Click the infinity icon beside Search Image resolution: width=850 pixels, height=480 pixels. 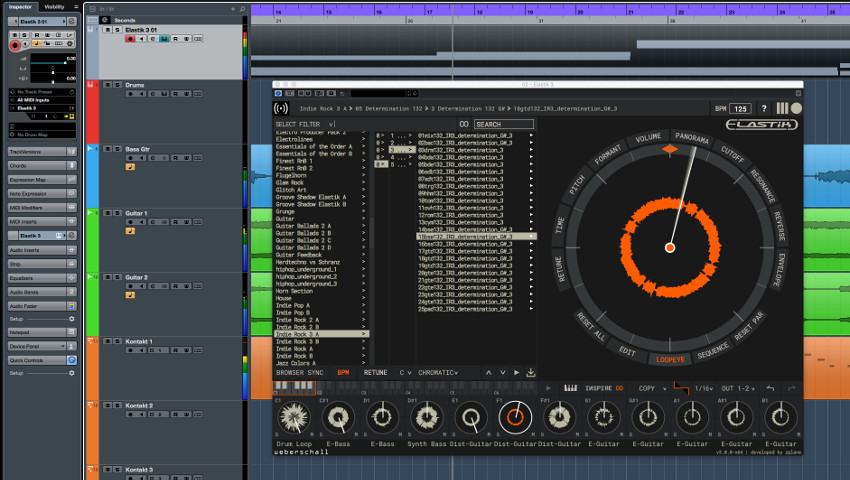pos(464,124)
